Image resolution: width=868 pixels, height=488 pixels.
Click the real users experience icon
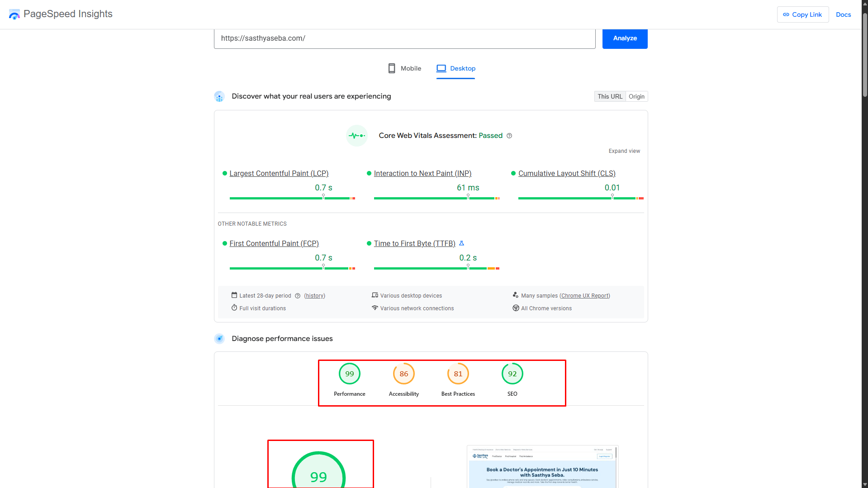coord(219,96)
